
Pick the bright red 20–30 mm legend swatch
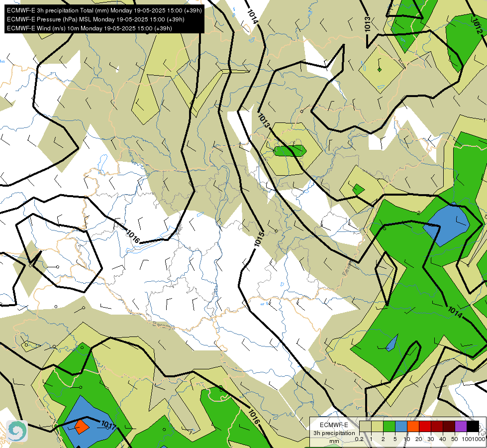(425, 426)
